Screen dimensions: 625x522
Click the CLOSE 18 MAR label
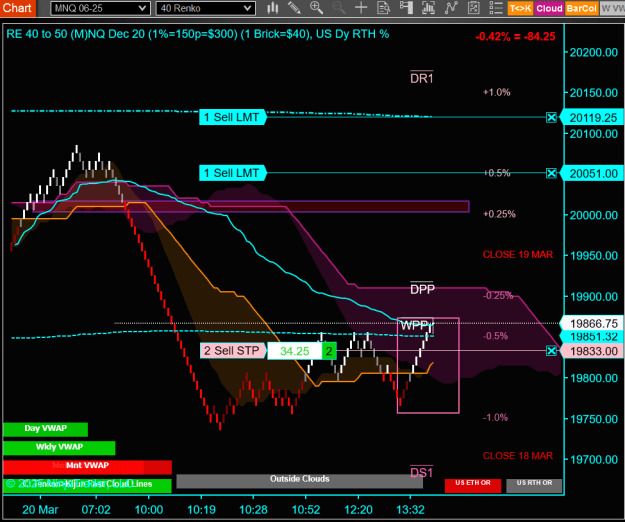pyautogui.click(x=517, y=456)
